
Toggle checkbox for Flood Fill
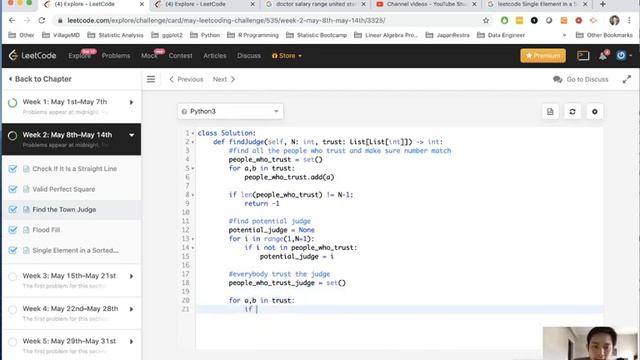13,230
